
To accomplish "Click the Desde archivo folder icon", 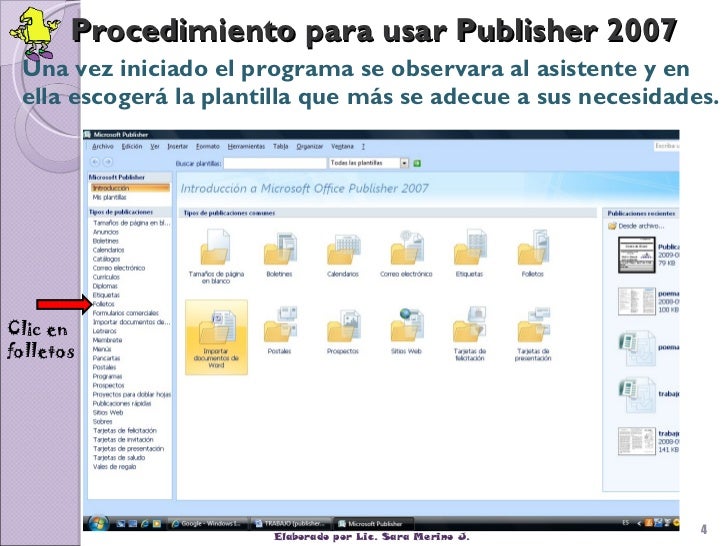I will pyautogui.click(x=612, y=226).
